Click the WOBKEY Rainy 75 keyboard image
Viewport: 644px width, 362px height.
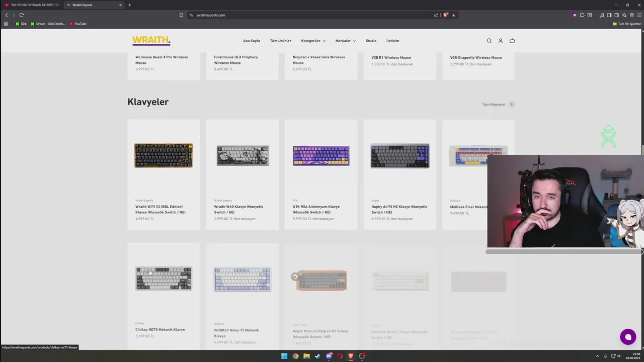point(243,279)
